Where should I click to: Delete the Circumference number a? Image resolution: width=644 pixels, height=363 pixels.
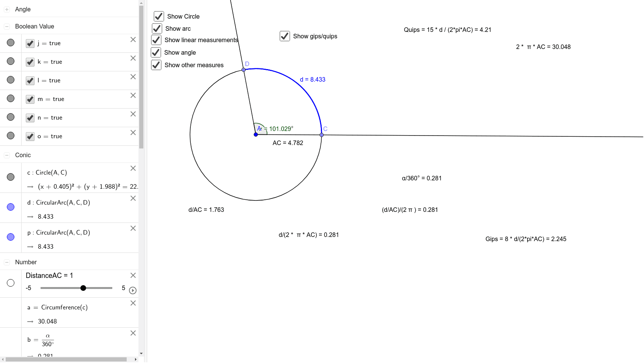click(x=133, y=303)
